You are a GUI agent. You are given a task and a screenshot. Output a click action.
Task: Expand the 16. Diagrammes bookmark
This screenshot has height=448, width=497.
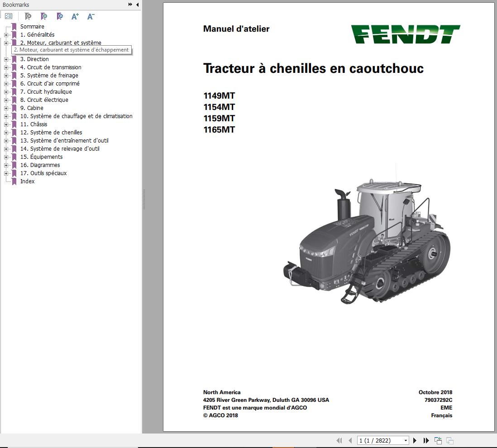(x=6, y=165)
